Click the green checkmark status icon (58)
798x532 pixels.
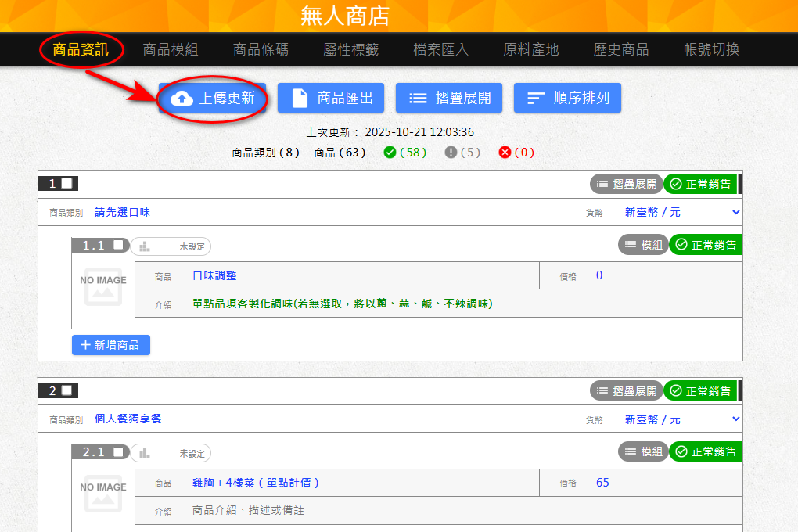[390, 153]
